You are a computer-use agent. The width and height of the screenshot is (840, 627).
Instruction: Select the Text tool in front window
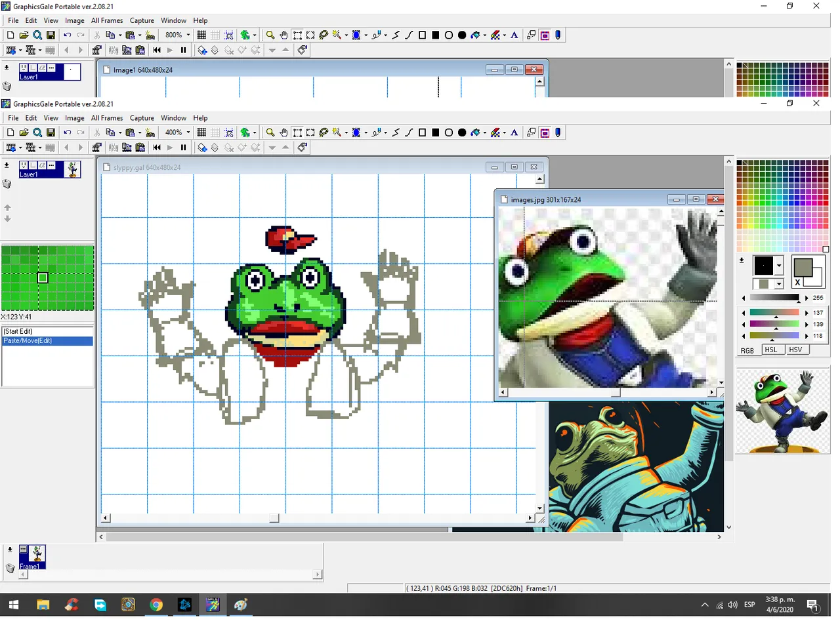coord(514,132)
